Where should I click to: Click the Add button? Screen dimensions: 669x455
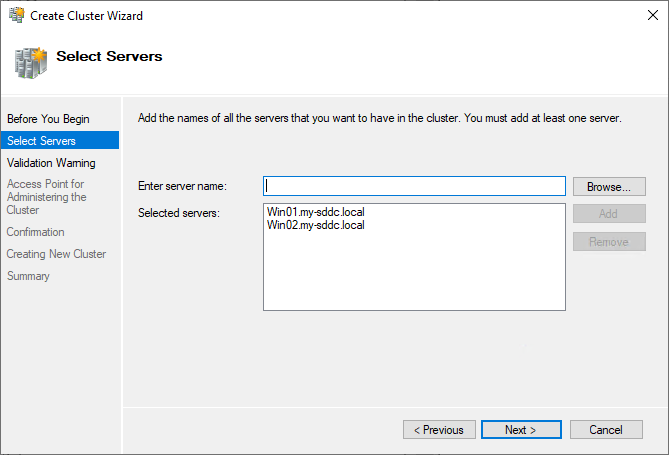tap(608, 214)
